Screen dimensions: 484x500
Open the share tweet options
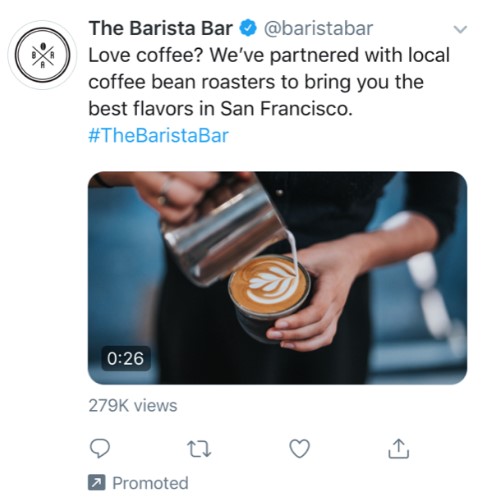[398, 448]
